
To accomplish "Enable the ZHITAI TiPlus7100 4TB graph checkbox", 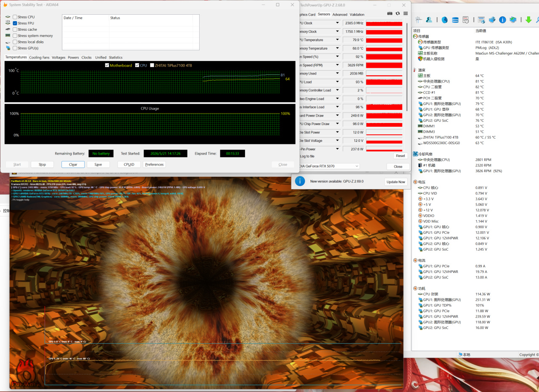I will pos(152,65).
